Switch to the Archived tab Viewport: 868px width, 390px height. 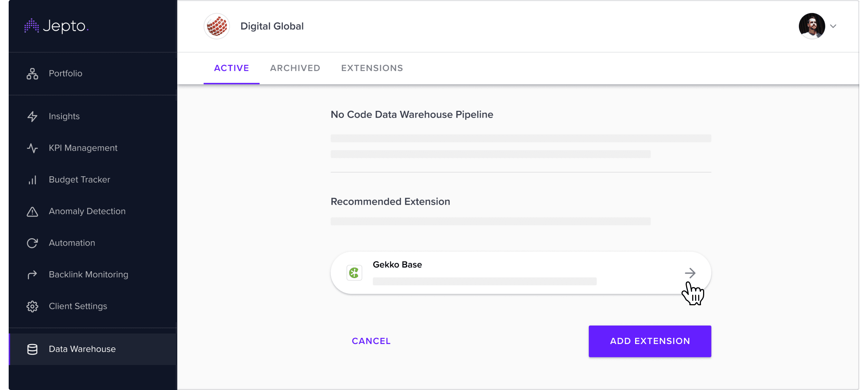tap(295, 68)
